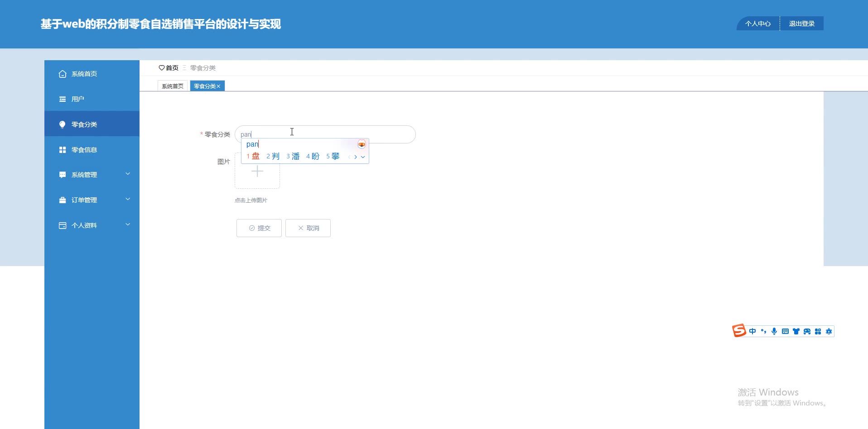The width and height of the screenshot is (868, 429).
Task: Click the emoji face icon in candidate box
Action: click(362, 144)
